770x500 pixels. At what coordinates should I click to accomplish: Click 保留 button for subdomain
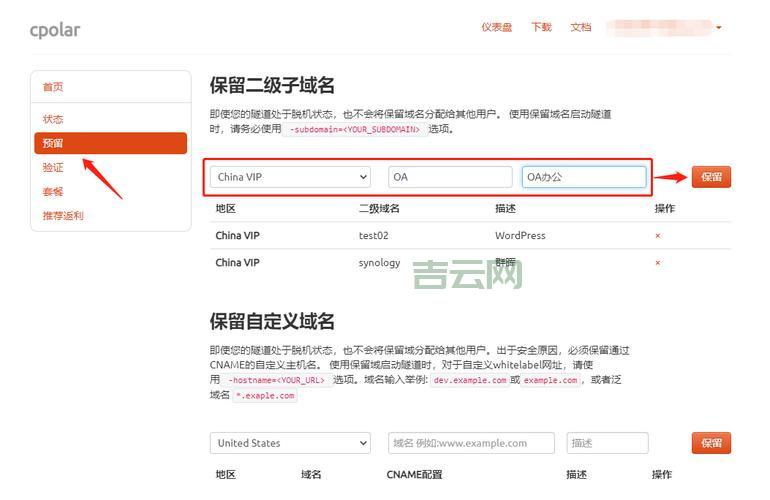711,177
